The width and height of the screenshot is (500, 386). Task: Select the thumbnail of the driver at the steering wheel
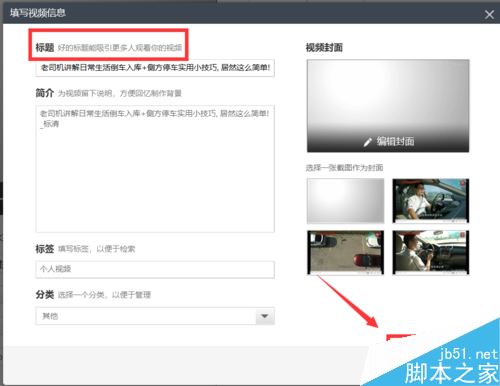pos(431,252)
